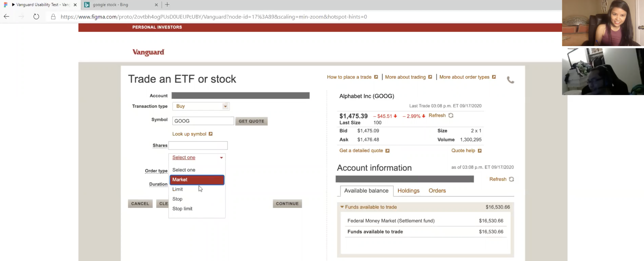Click the refresh circle icon next to the stock quote
The image size is (644, 261).
click(x=450, y=115)
